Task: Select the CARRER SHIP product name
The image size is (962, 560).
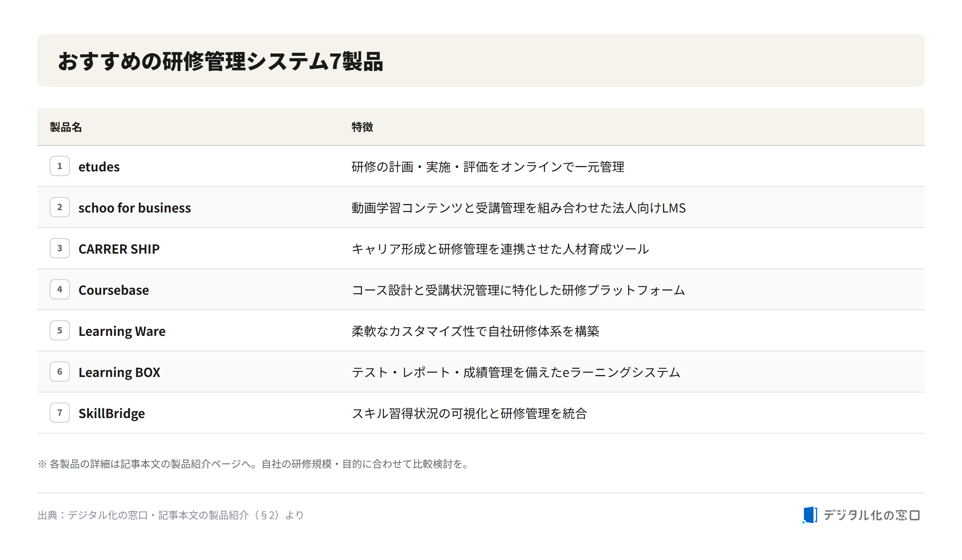Action: point(119,249)
